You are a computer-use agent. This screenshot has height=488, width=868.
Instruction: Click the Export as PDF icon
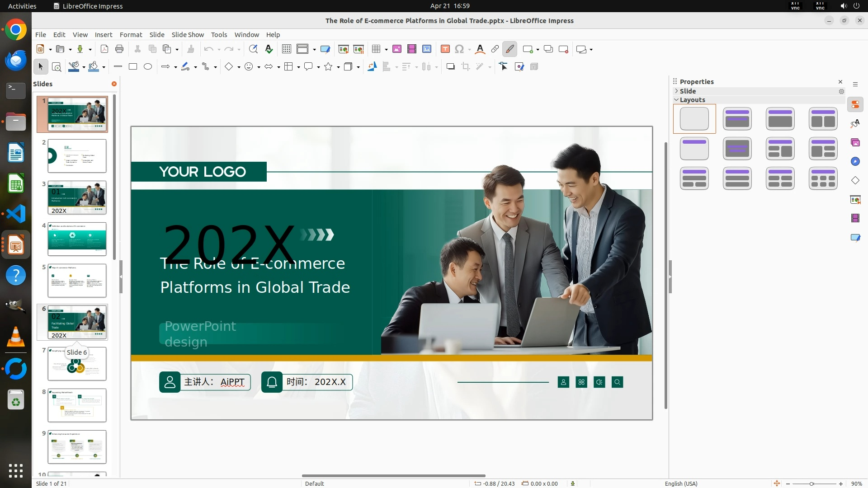pyautogui.click(x=104, y=49)
